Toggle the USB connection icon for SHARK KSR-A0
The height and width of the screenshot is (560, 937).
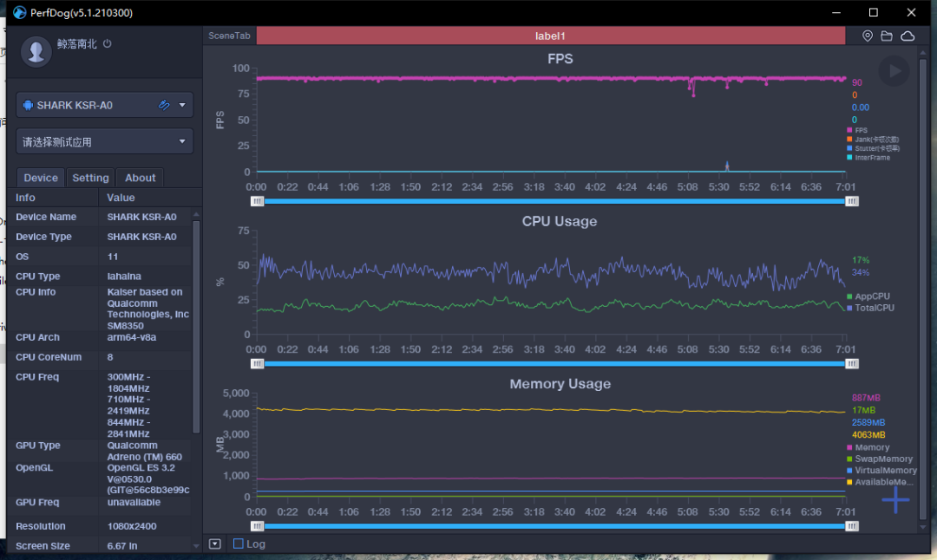[x=164, y=105]
